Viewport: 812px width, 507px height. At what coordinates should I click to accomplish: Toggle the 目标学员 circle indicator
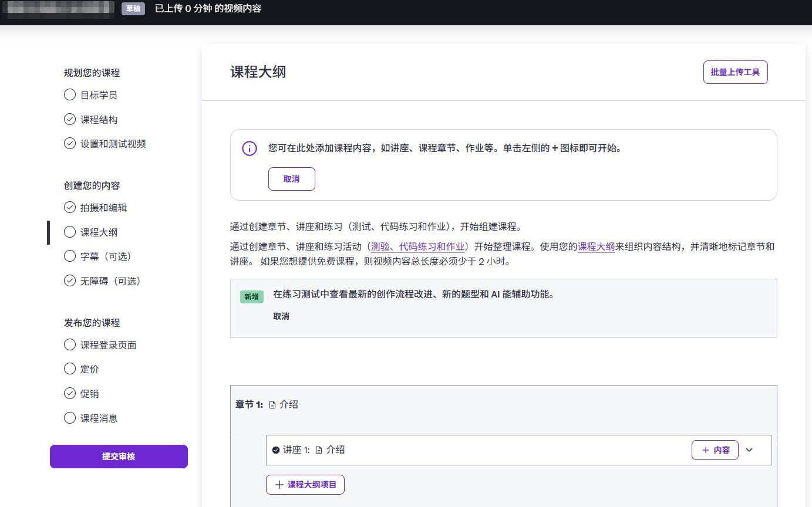click(x=69, y=94)
